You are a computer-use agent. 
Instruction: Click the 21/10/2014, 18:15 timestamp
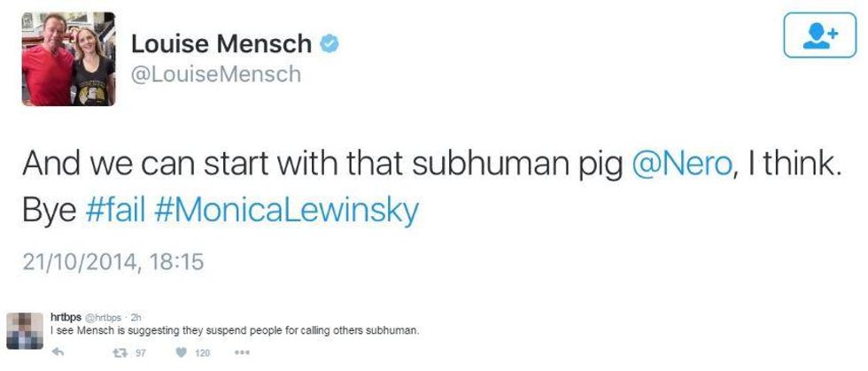tap(113, 261)
